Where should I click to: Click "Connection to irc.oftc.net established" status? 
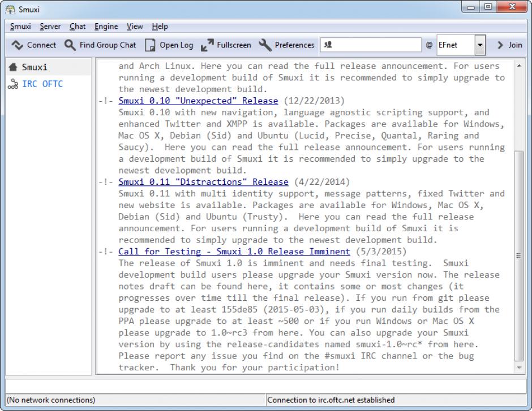coord(331,400)
